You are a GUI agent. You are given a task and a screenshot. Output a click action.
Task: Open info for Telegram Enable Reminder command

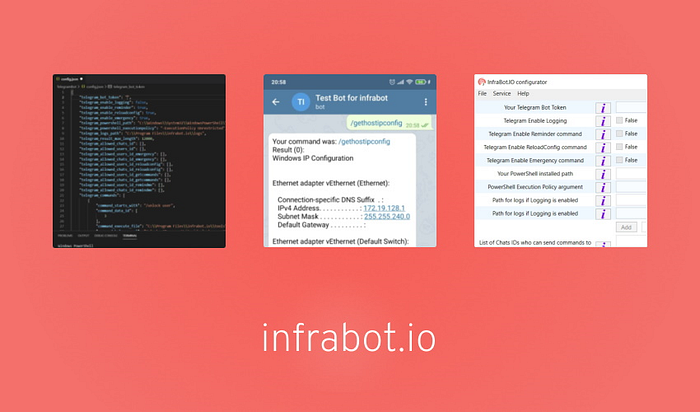(x=603, y=134)
